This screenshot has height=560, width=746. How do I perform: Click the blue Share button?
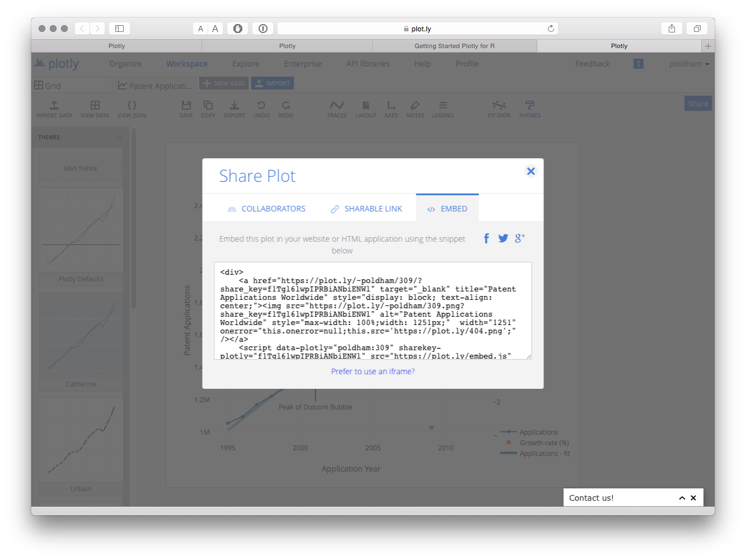698,103
